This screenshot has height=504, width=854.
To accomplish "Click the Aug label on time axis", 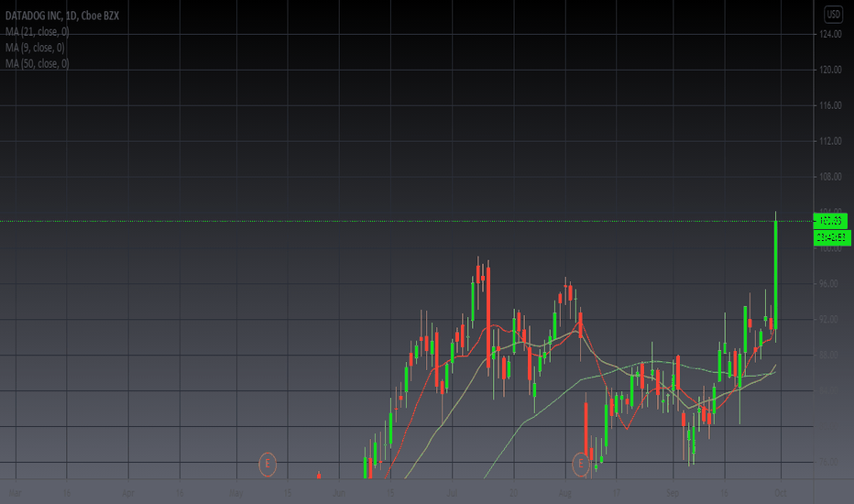I will click(564, 493).
